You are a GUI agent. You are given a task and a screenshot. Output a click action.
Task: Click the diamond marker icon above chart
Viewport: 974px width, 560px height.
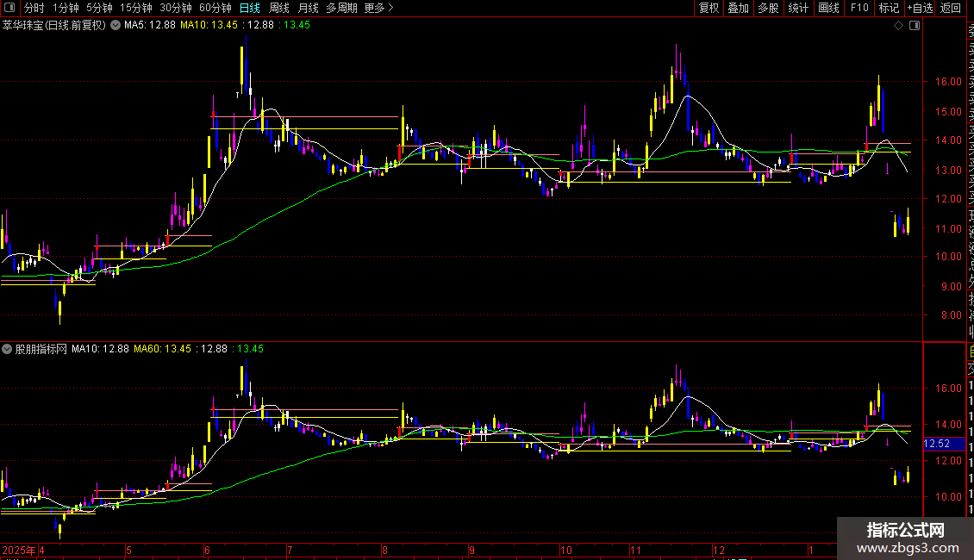[898, 26]
